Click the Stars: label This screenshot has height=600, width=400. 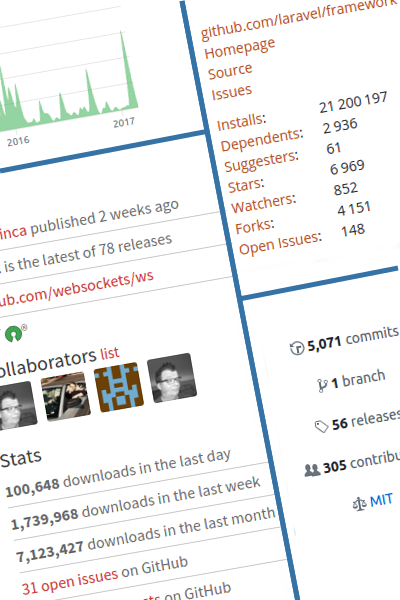(x=246, y=185)
